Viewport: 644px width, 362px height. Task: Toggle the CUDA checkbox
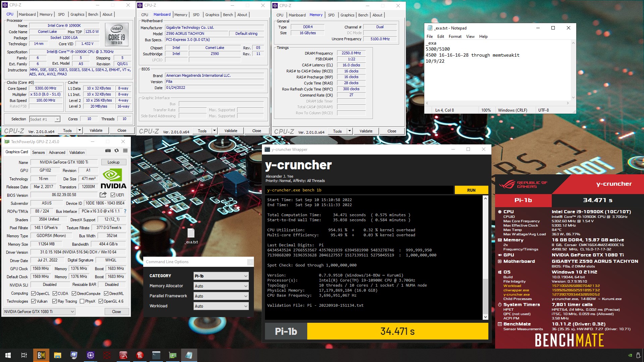coord(55,294)
